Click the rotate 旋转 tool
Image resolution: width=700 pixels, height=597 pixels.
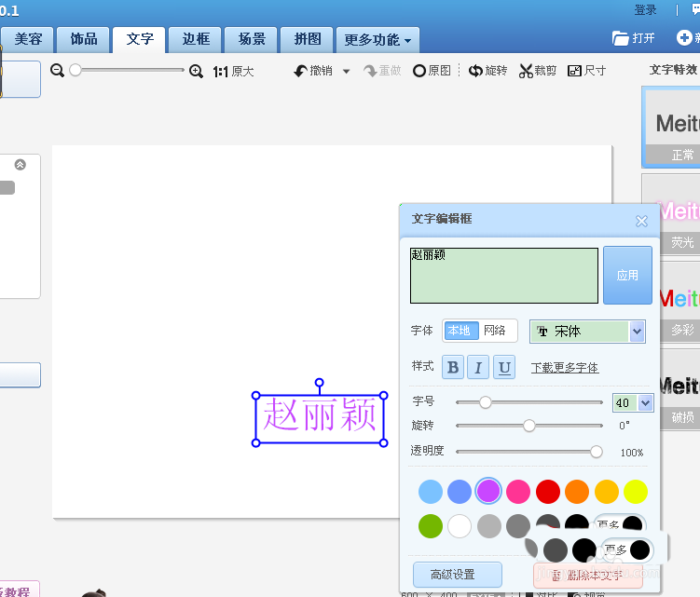tap(487, 71)
